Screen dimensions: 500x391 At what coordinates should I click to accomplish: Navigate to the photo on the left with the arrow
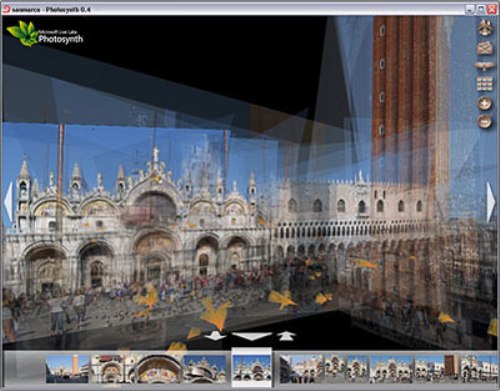(x=9, y=202)
